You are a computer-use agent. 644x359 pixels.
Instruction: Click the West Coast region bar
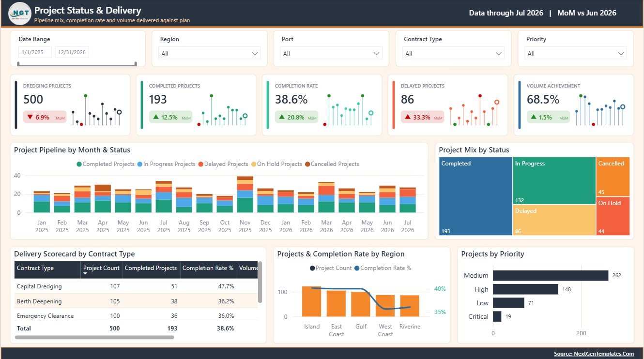pos(385,306)
